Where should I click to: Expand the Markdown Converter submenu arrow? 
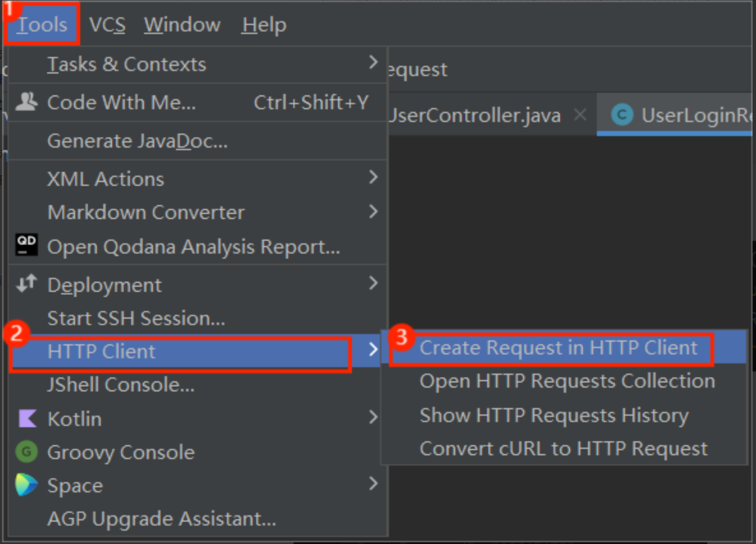(373, 212)
